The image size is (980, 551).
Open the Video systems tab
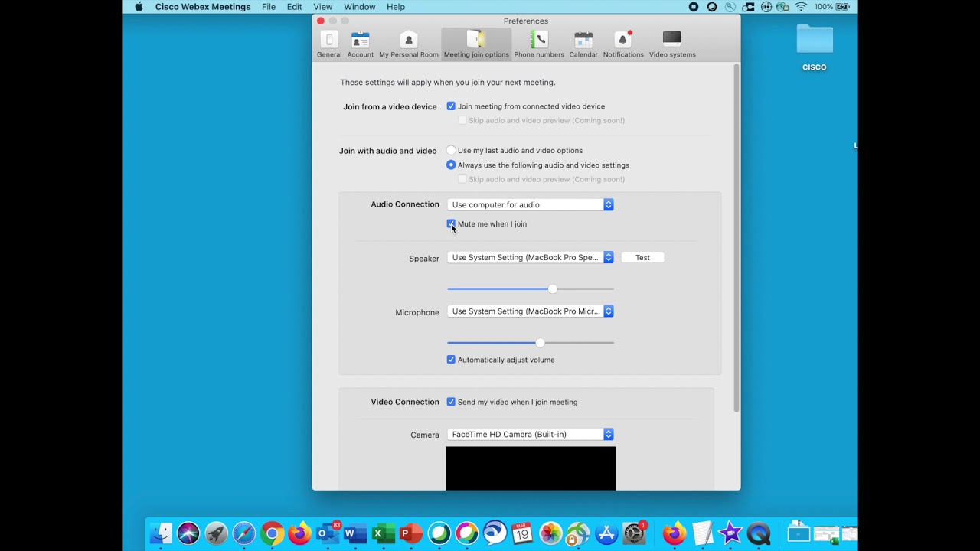tap(672, 44)
